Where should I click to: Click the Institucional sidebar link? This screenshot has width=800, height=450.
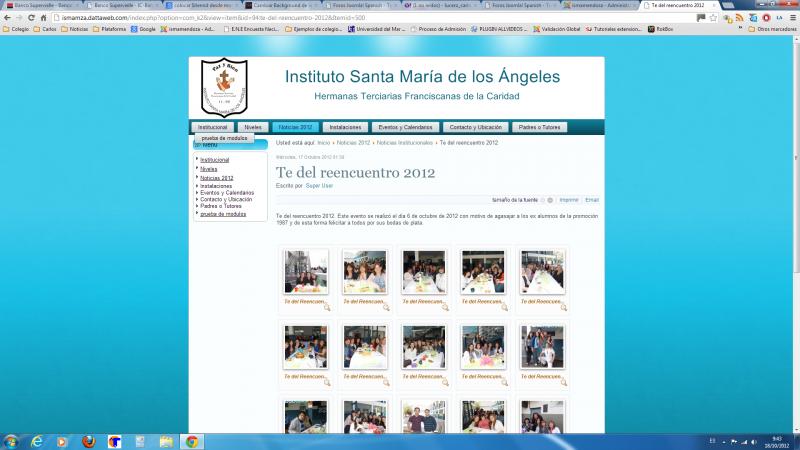click(214, 160)
